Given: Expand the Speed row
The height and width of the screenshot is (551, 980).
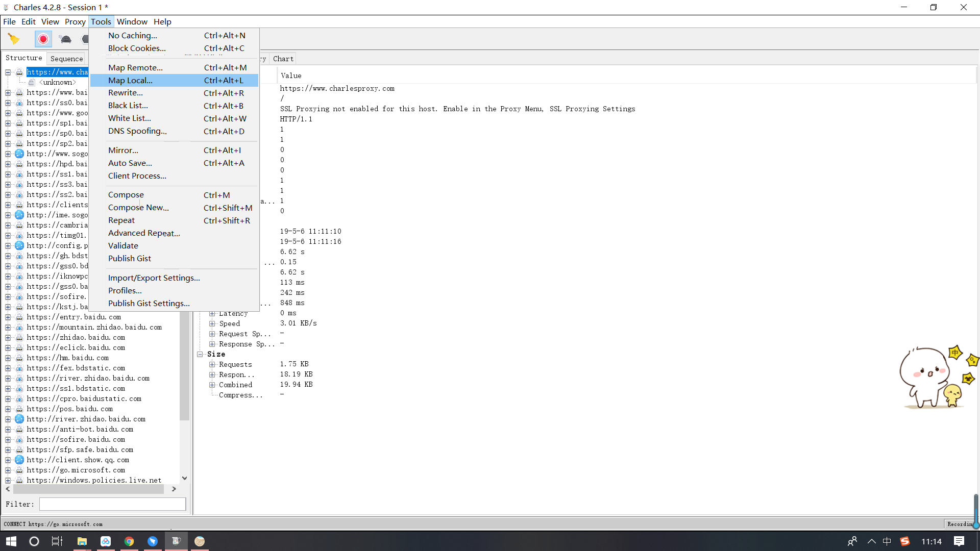Looking at the screenshot, I should coord(212,323).
